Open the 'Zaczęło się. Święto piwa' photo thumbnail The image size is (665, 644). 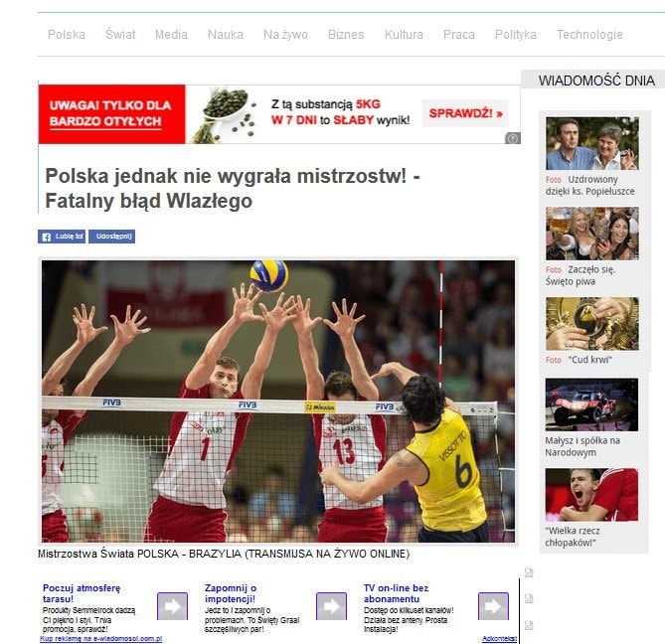pyautogui.click(x=591, y=234)
